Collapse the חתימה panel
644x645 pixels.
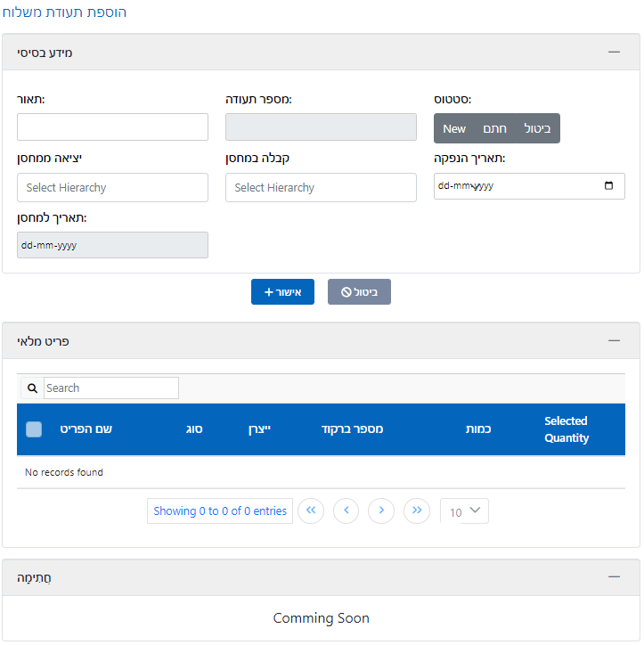click(x=614, y=577)
